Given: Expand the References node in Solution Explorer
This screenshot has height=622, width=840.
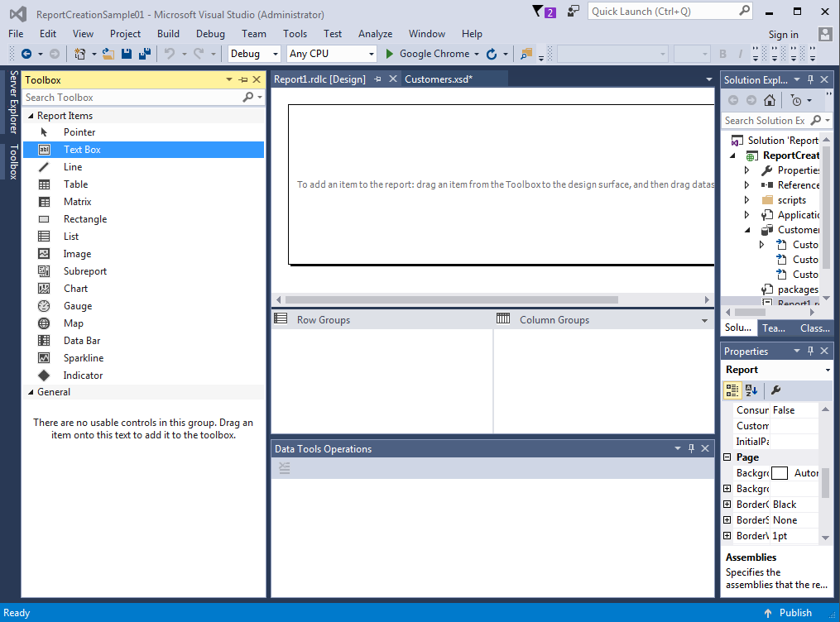Looking at the screenshot, I should 746,185.
